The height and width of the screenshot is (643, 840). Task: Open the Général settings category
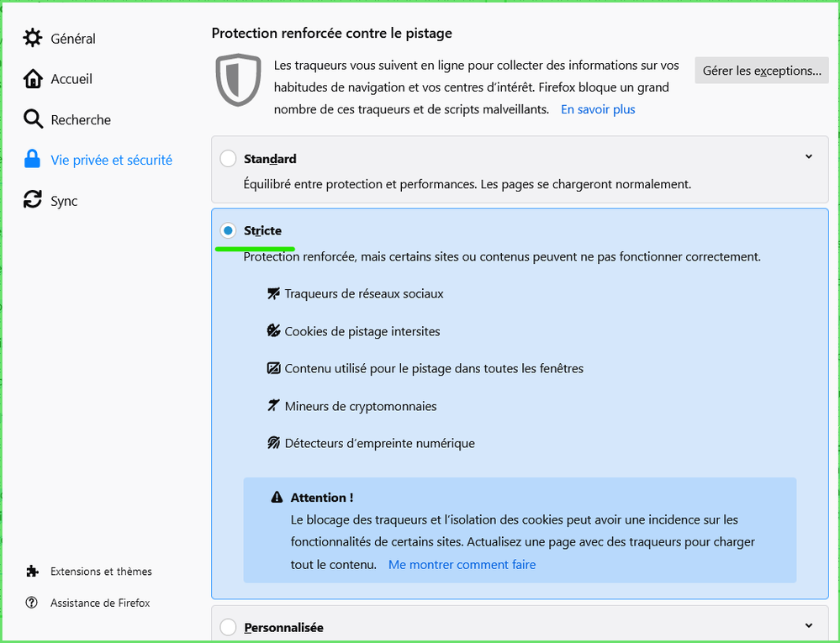point(73,39)
